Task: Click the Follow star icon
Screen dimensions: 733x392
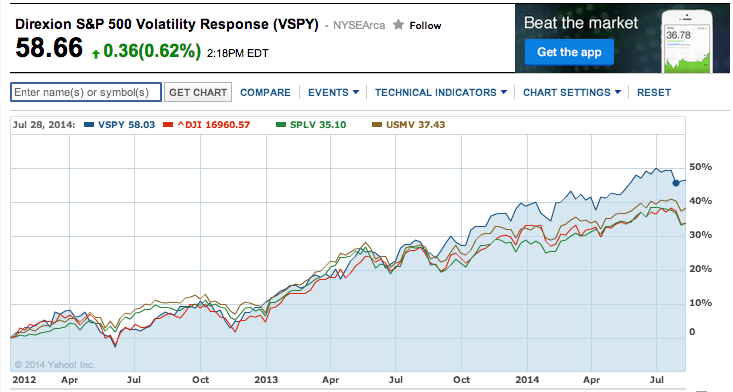Action: (x=398, y=25)
